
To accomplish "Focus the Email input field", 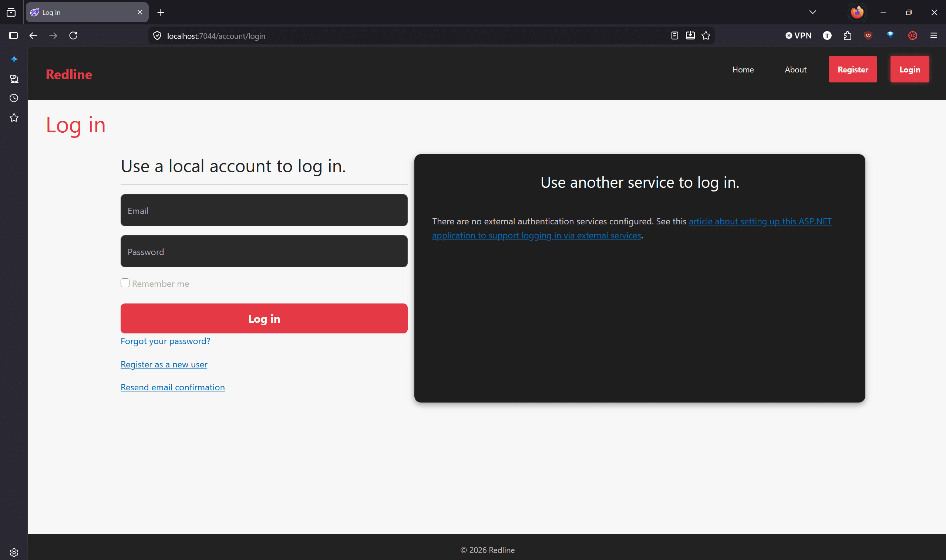I will (264, 210).
